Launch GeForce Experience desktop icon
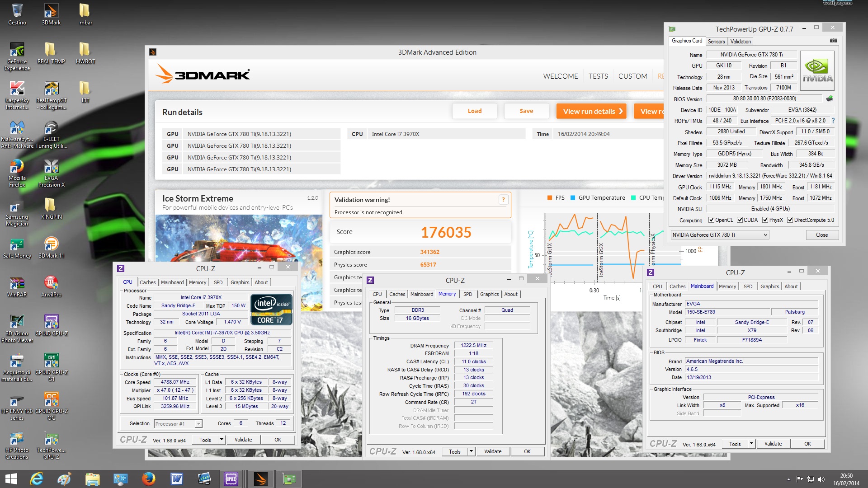 coord(17,56)
